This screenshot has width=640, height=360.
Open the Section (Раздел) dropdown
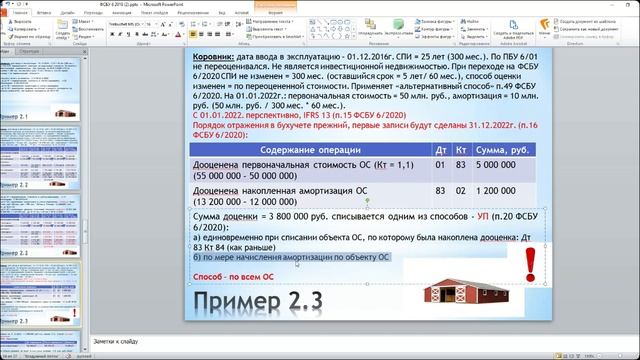[x=84, y=36]
